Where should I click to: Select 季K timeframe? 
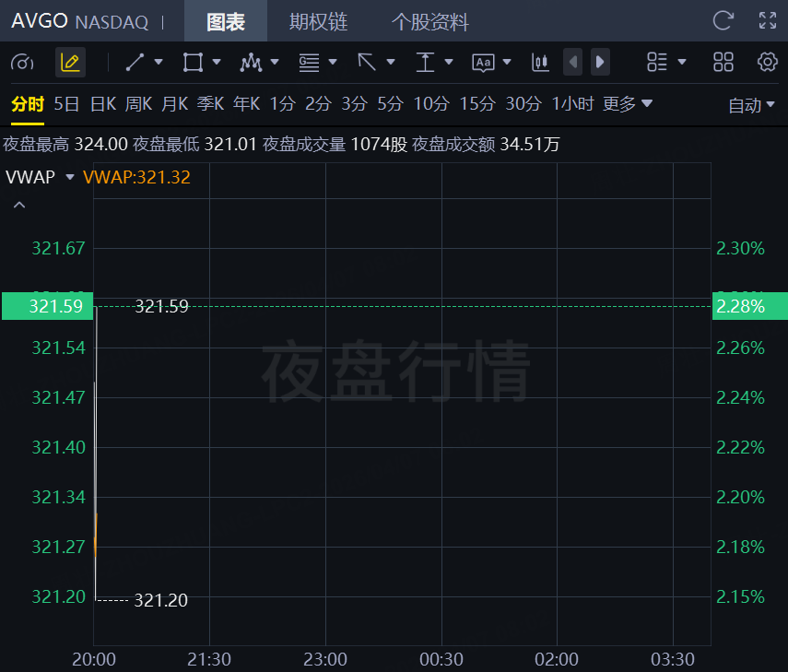click(210, 104)
